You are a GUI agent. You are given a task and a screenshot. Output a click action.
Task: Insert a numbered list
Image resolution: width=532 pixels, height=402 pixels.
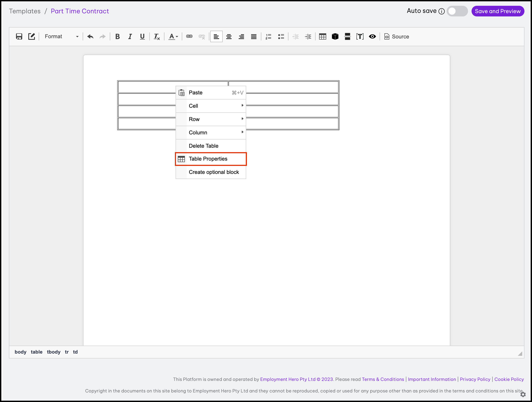[x=268, y=37]
